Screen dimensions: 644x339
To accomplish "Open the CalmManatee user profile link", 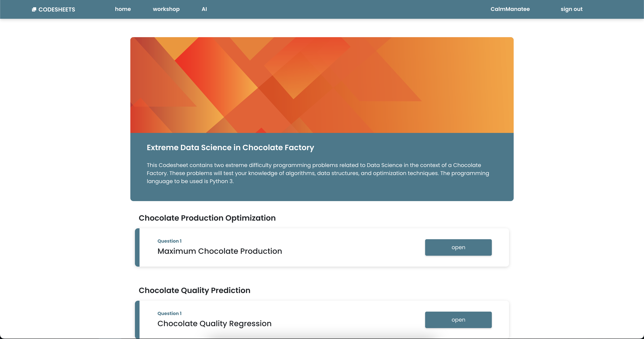I will click(x=510, y=9).
